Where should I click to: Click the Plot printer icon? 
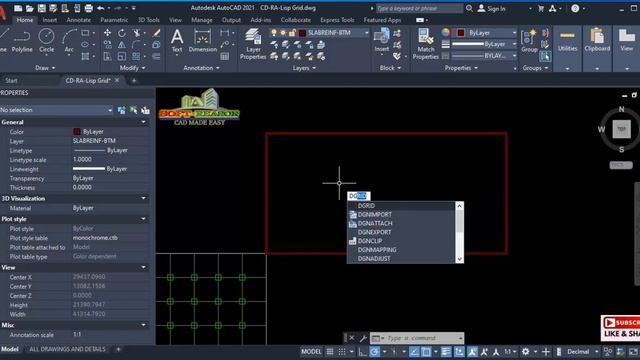click(x=89, y=8)
